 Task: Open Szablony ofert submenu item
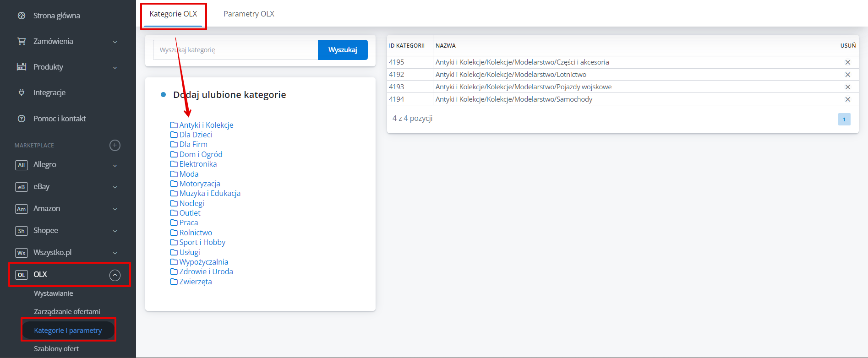pyautogui.click(x=56, y=349)
